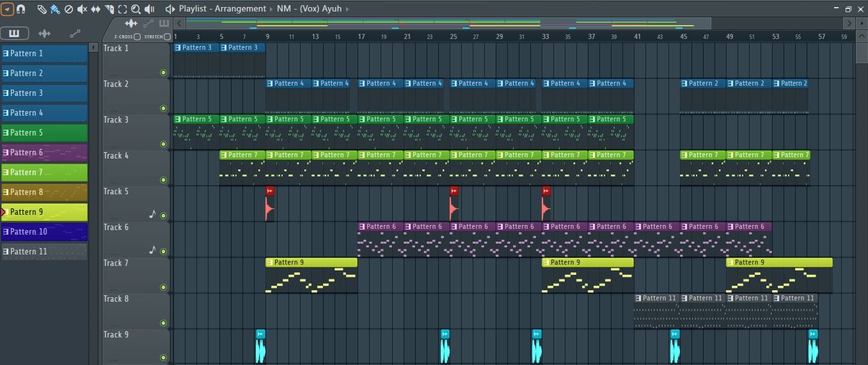Mute Track 7 with its green dot
The image size is (868, 365).
point(163,288)
